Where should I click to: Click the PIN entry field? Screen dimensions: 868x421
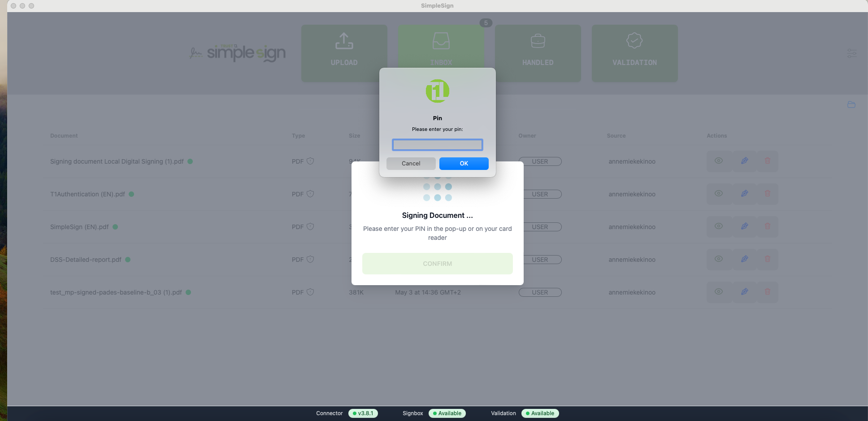point(437,145)
